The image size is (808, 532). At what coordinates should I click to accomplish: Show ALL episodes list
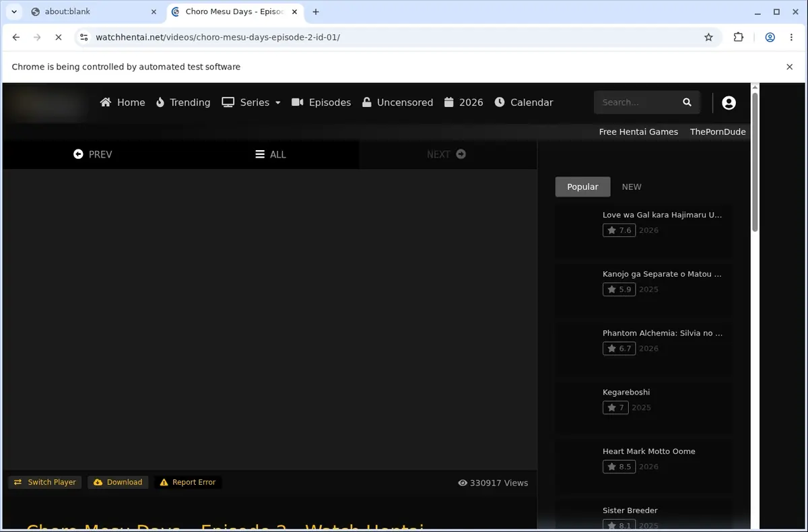click(271, 154)
